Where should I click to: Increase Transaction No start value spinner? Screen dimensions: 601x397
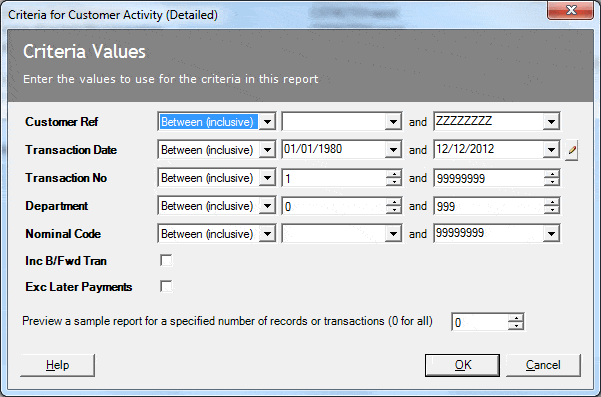pyautogui.click(x=394, y=174)
